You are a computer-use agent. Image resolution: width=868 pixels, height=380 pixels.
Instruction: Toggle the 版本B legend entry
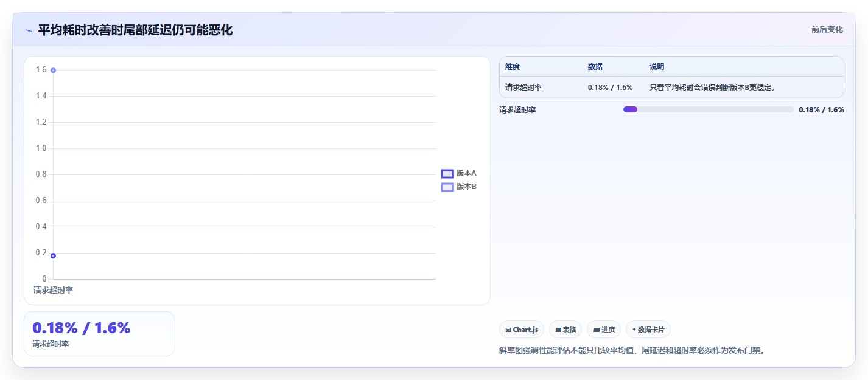(x=459, y=187)
